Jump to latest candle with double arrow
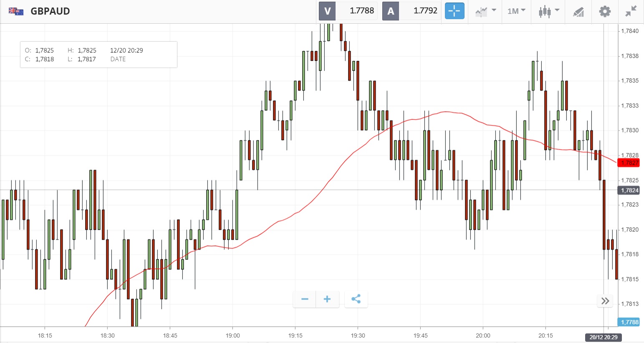The width and height of the screenshot is (644, 343). [x=605, y=301]
